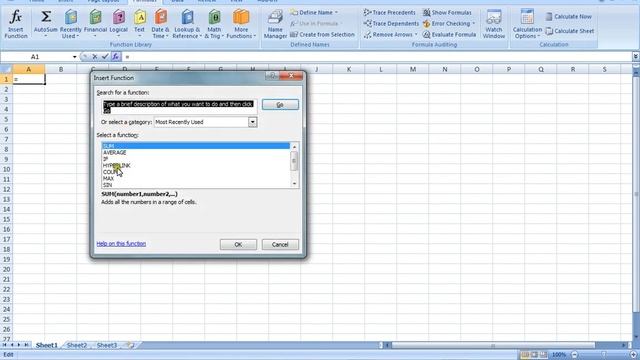Click Cancel in Insert Function dialog
Image resolution: width=640 pixels, height=360 pixels.
[280, 244]
